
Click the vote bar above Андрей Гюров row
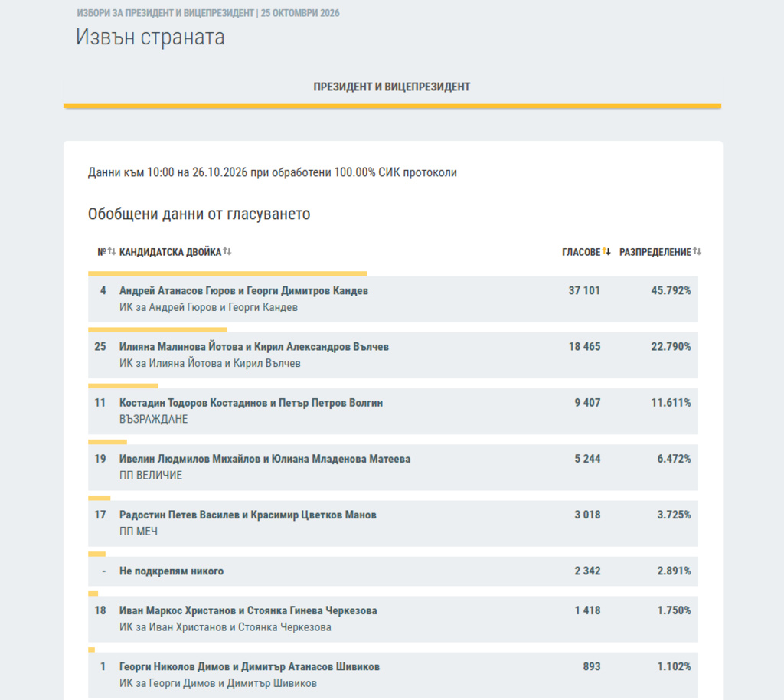pyautogui.click(x=227, y=274)
